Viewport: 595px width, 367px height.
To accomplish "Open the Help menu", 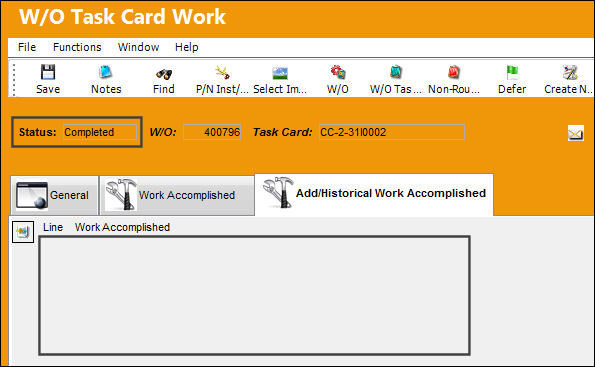I will (187, 47).
